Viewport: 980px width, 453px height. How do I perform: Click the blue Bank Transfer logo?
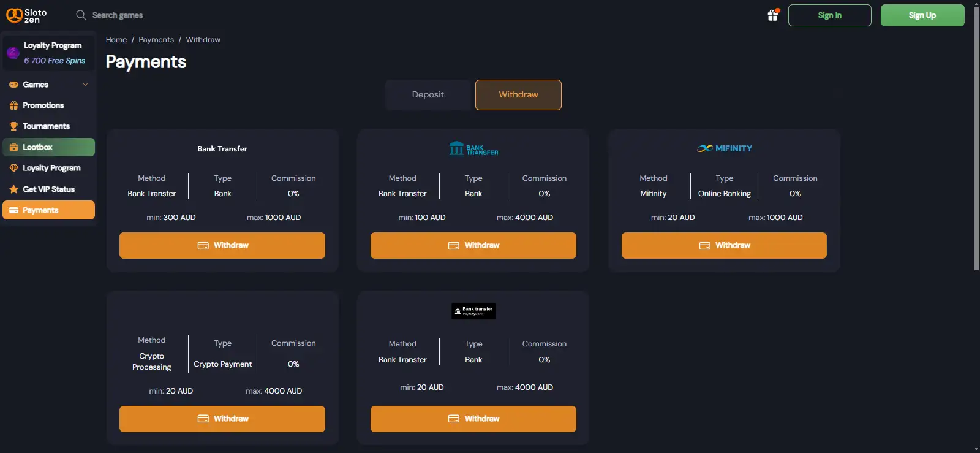click(x=473, y=148)
